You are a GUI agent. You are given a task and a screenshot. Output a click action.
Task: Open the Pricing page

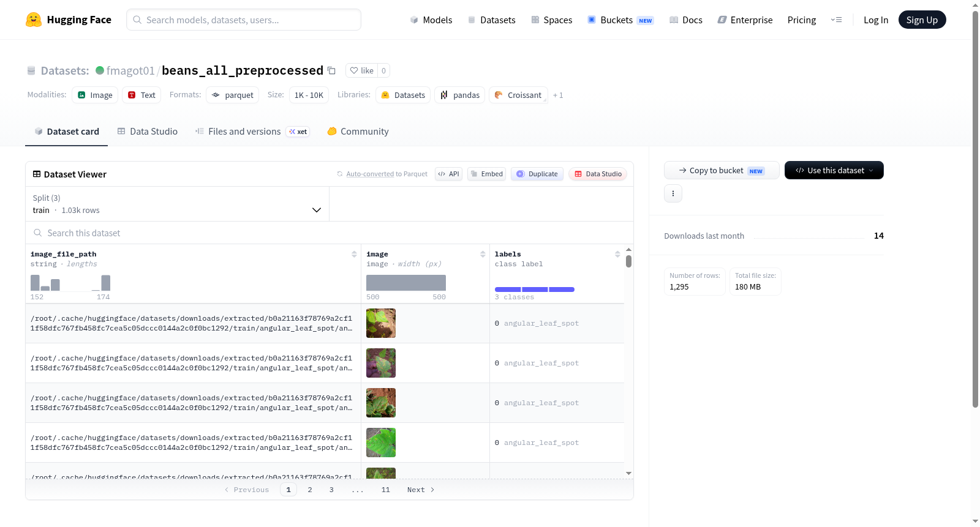(802, 20)
